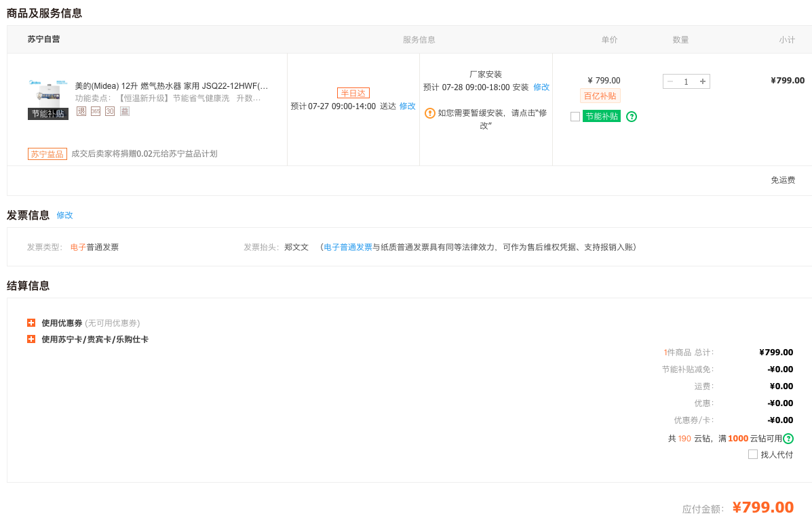
Task: Open the 电子普通发票 explanation link
Action: [348, 247]
